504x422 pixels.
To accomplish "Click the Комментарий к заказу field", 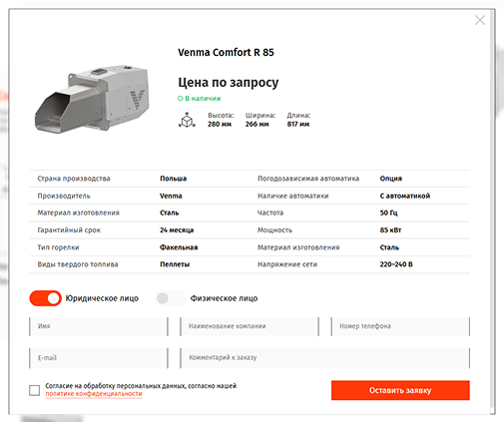I will point(325,358).
